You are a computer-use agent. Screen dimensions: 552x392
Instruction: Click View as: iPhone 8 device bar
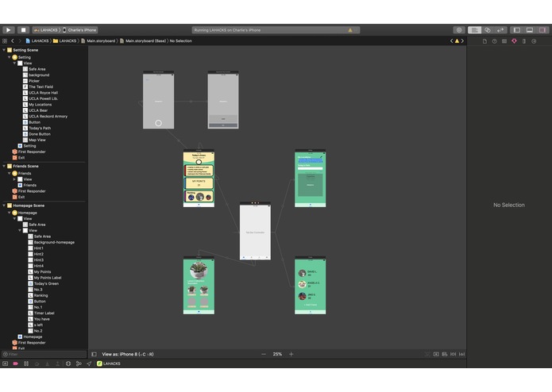127,354
